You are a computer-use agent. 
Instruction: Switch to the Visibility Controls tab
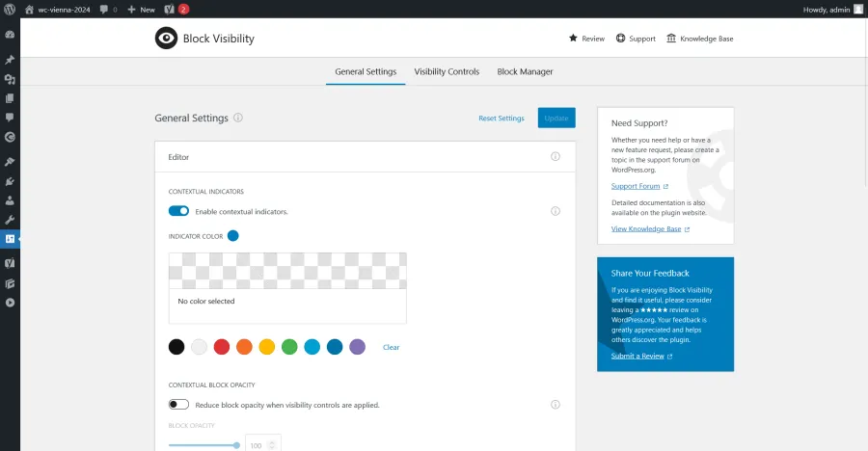pyautogui.click(x=447, y=71)
